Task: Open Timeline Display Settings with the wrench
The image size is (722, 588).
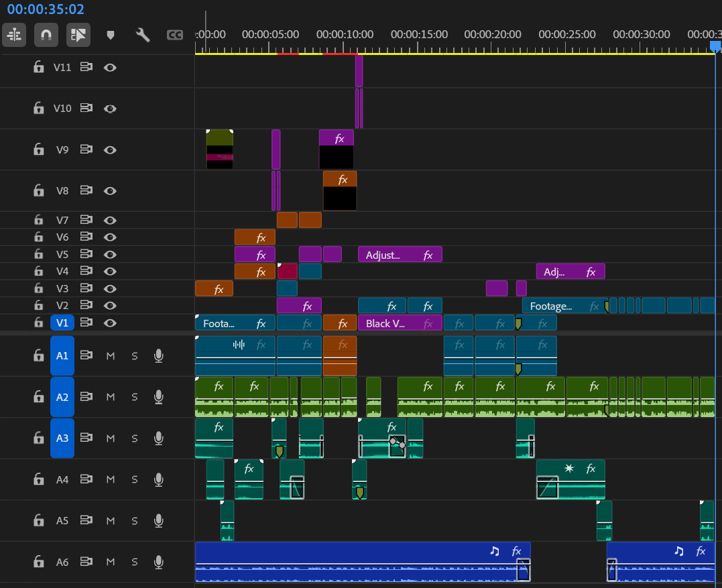Action: 142,35
